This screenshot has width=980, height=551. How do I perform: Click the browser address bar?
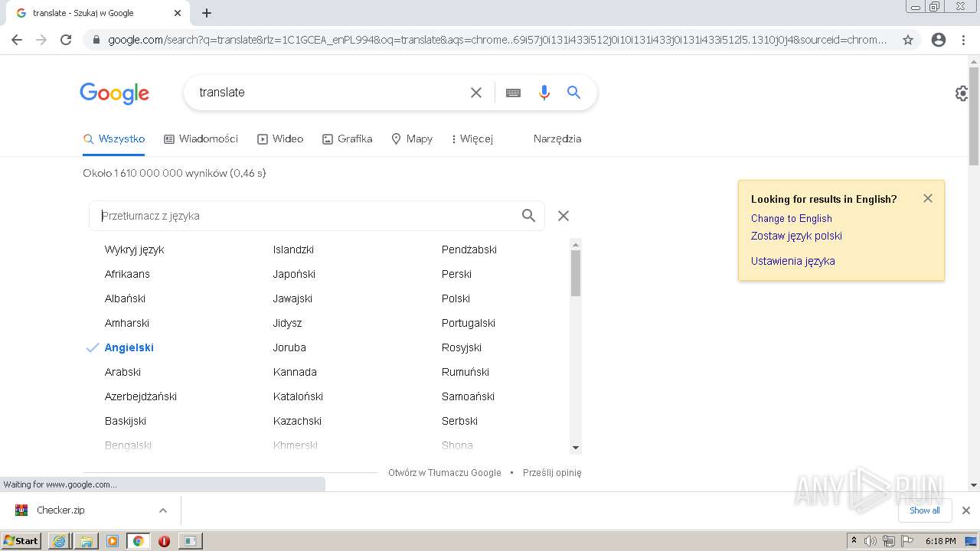[498, 40]
